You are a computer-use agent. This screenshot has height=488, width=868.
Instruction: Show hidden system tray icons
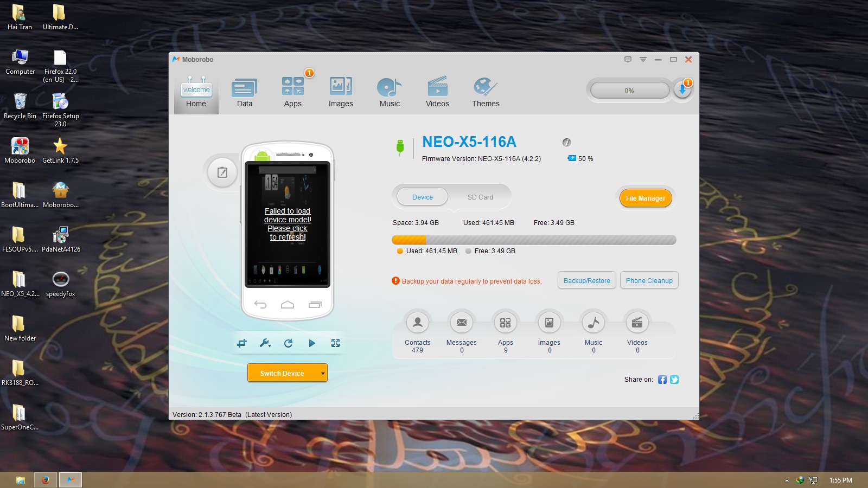point(787,480)
